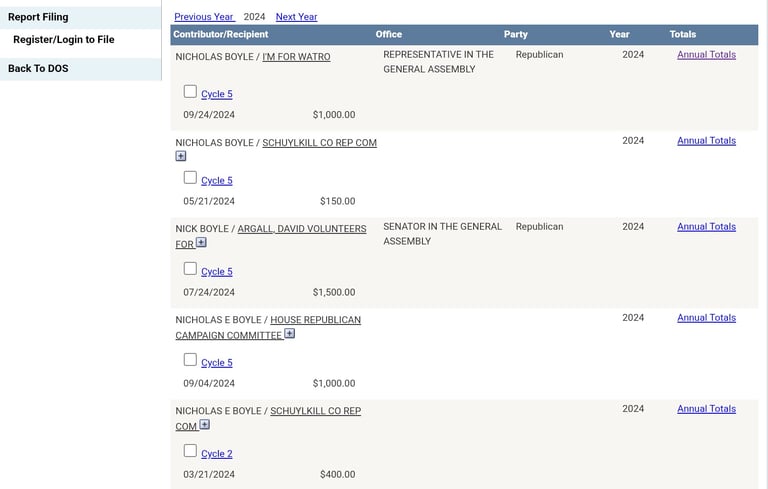This screenshot has height=489, width=768.
Task: Go to Previous Year
Action: (203, 17)
